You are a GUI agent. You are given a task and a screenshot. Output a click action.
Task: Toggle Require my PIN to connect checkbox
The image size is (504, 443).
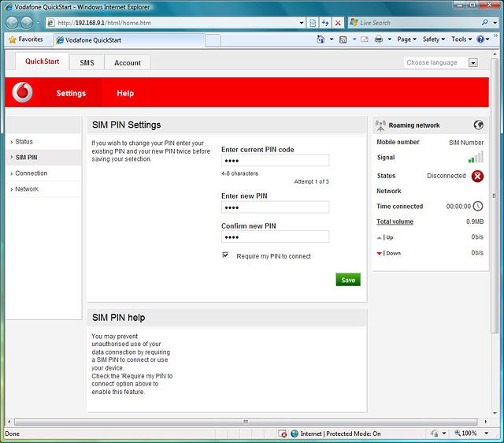click(225, 255)
